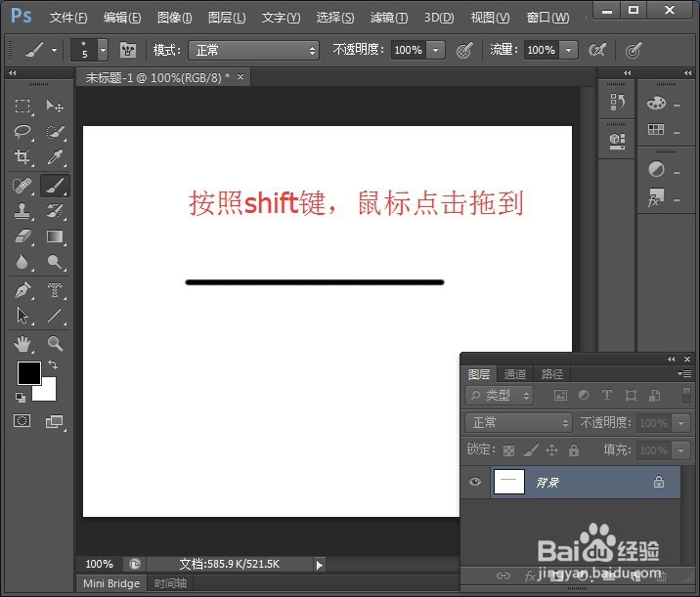Select the Eyedropper tool

pyautogui.click(x=55, y=157)
